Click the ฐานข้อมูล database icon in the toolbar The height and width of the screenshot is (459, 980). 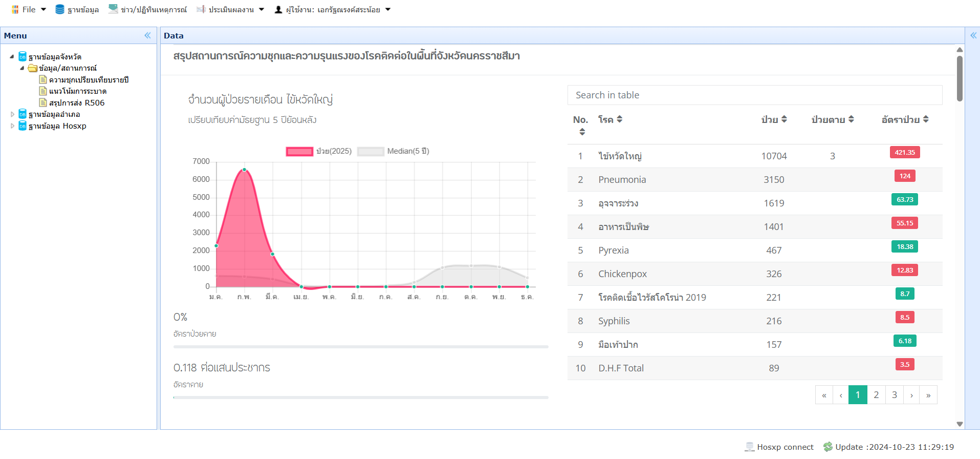(x=60, y=9)
